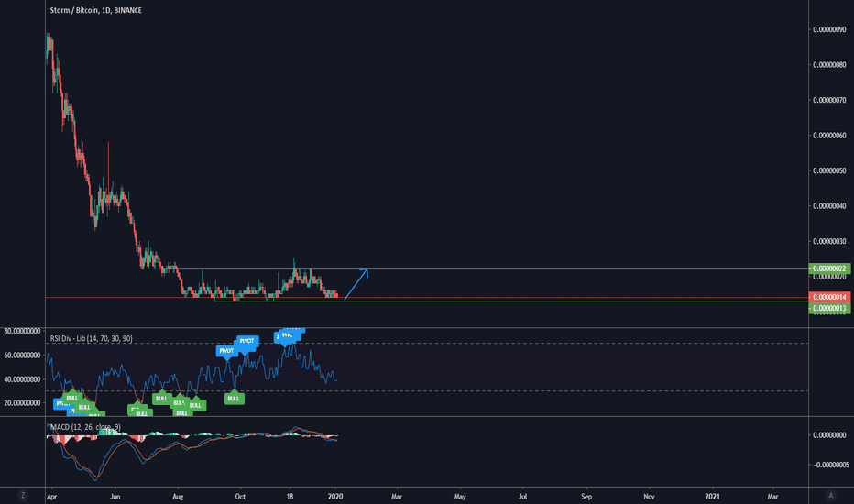The image size is (854, 504).
Task: Click the 0.00000050 price axis label
Action: [x=829, y=170]
